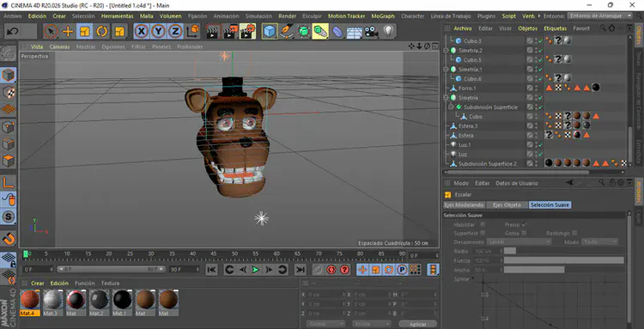Select the Mat.4 material thumbnail
This screenshot has height=329, width=644.
click(x=30, y=302)
